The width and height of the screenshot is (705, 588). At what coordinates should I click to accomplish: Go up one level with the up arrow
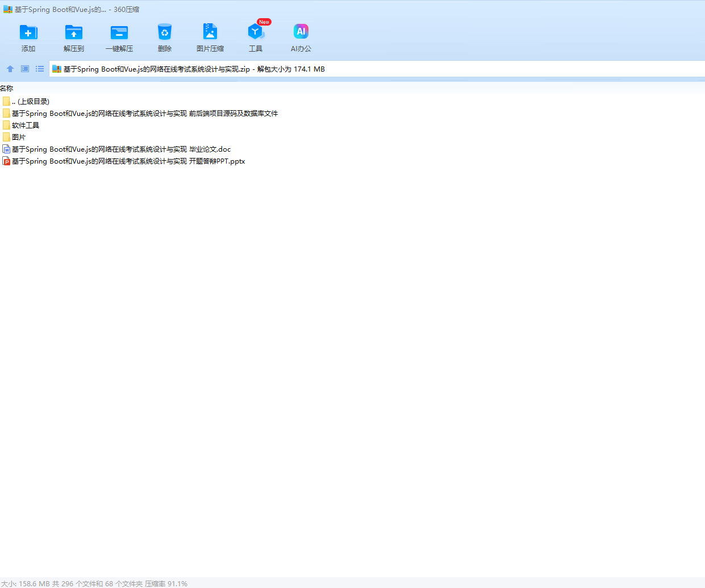click(x=10, y=69)
